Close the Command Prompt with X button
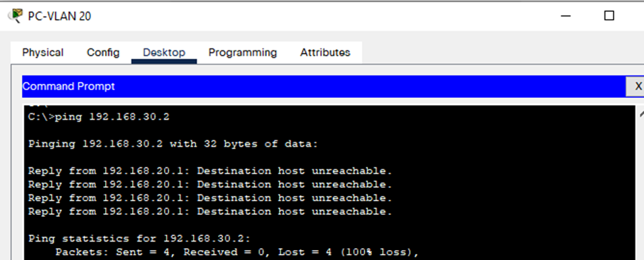 coord(637,87)
